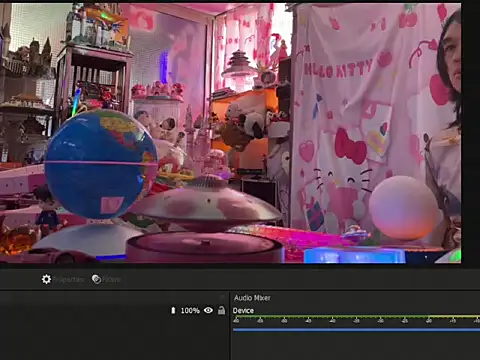
Task: Hide the source using eye icon
Action: [208, 310]
